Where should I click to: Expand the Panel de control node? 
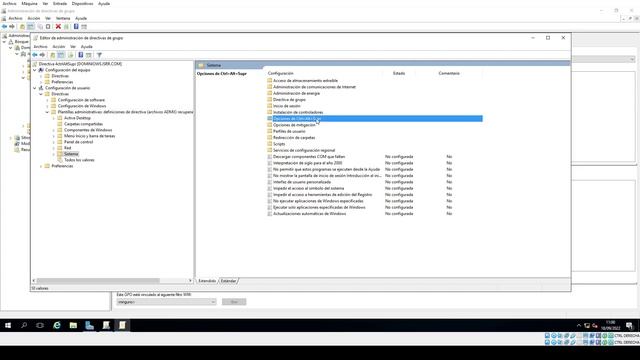(54, 142)
